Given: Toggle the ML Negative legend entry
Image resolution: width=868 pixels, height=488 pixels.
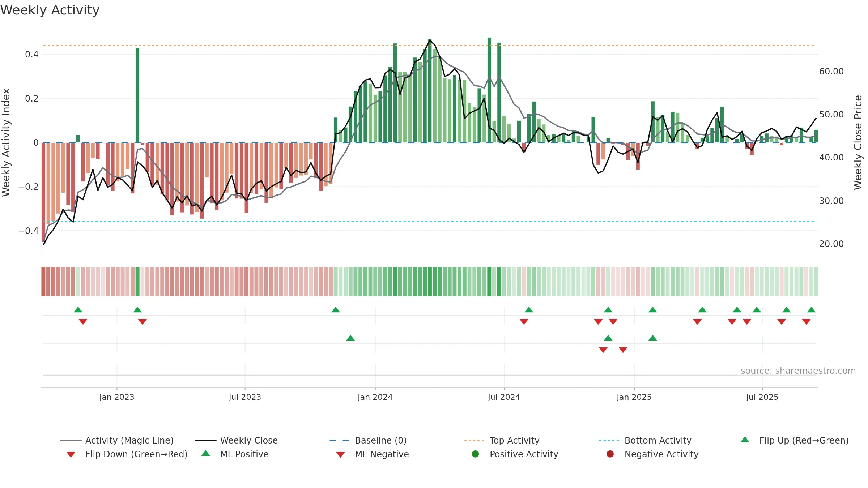Looking at the screenshot, I should pyautogui.click(x=373, y=454).
